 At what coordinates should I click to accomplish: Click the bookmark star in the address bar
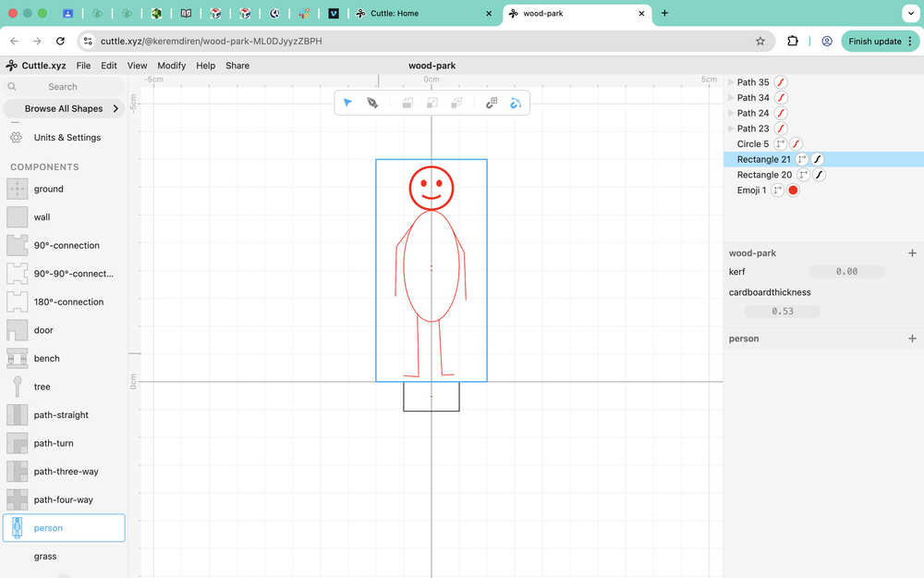tap(760, 41)
